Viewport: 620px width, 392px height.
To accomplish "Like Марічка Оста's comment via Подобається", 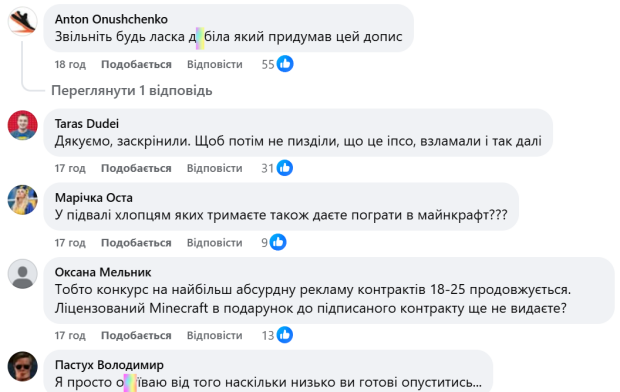I will point(136,242).
